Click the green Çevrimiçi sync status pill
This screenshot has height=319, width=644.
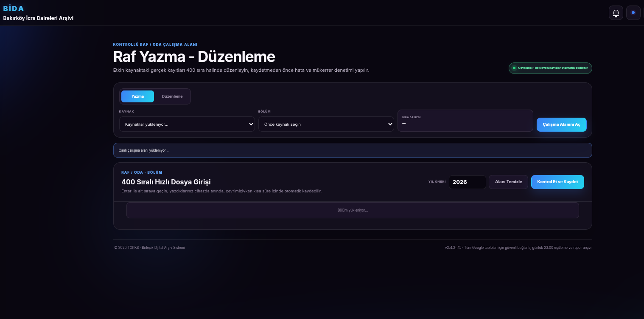point(550,68)
